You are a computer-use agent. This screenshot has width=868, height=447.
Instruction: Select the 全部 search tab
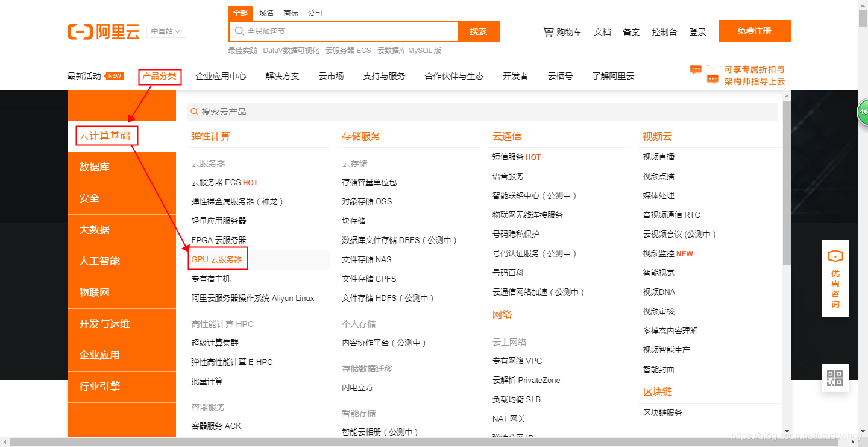[x=241, y=13]
